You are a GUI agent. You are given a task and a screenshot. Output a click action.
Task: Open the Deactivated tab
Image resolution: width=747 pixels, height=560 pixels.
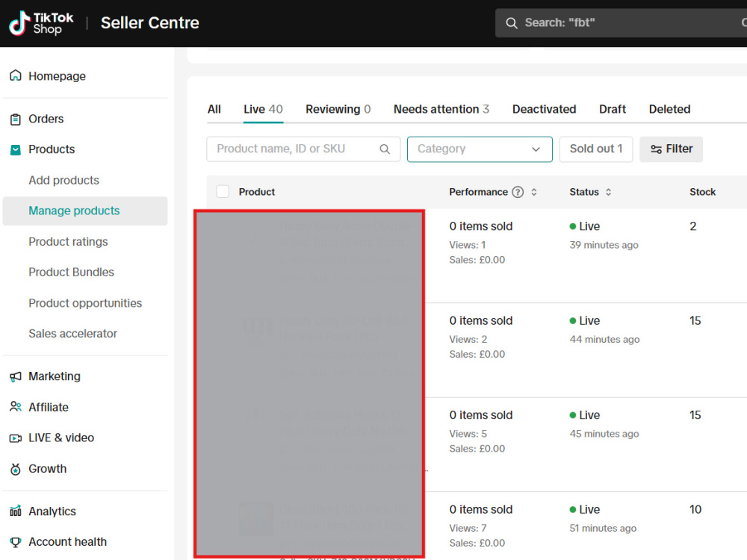(x=544, y=109)
